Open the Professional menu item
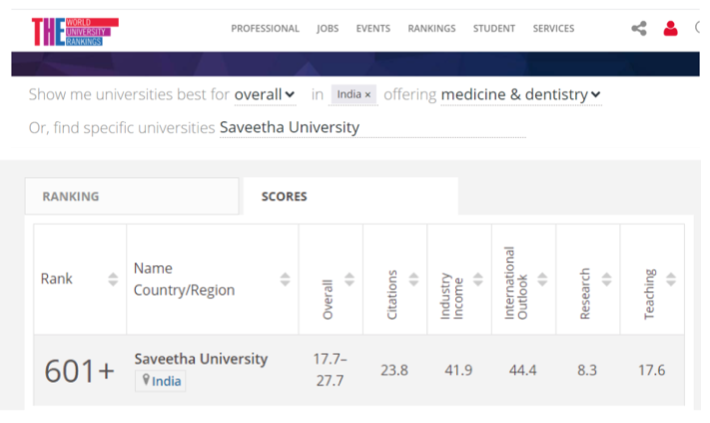The width and height of the screenshot is (710, 423). pyautogui.click(x=265, y=29)
